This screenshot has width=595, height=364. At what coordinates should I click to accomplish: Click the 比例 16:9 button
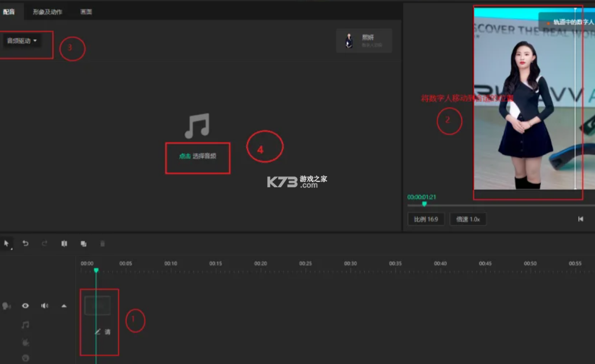[426, 219]
